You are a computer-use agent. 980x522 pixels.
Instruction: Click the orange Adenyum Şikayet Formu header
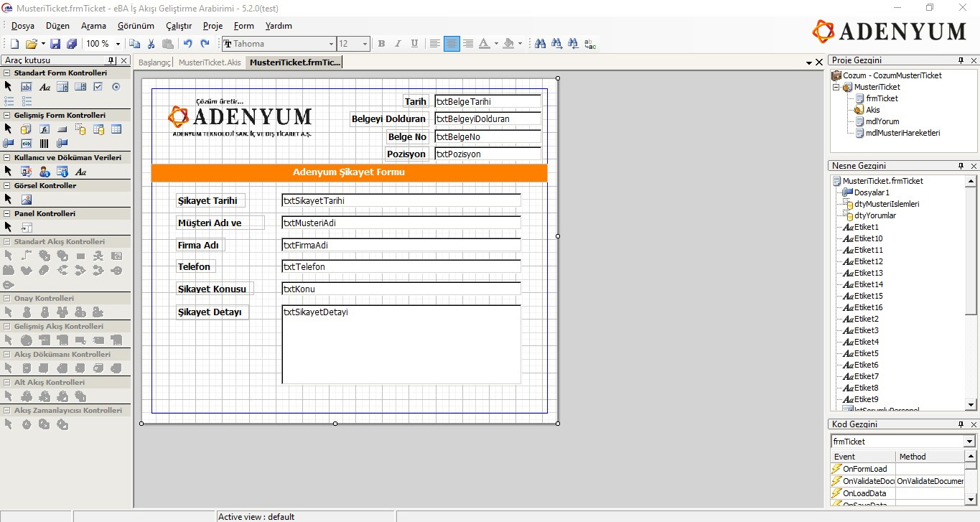tap(349, 172)
